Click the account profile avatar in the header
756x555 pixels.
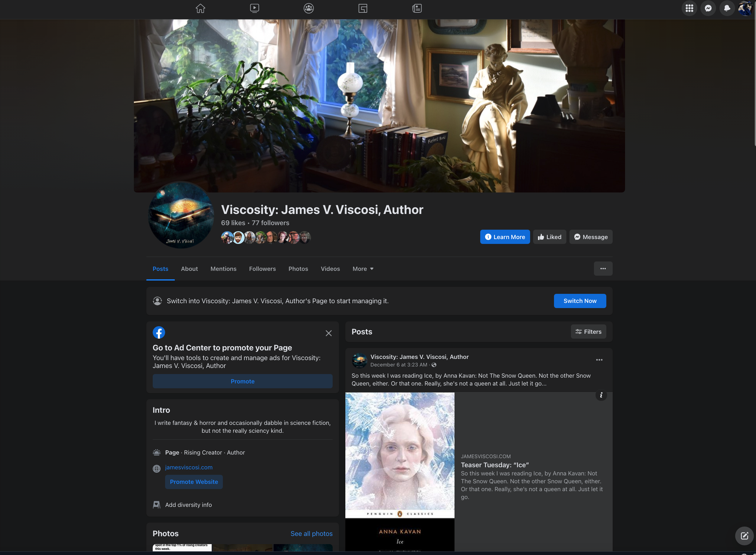(745, 8)
